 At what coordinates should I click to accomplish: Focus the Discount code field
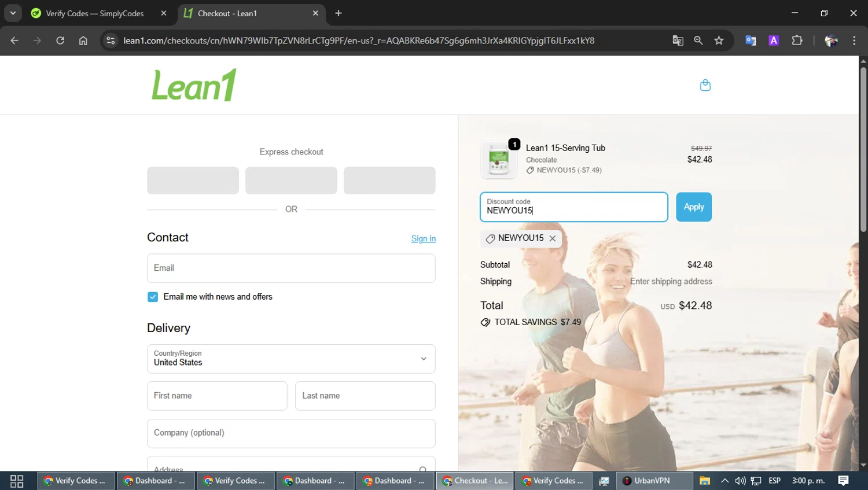573,207
